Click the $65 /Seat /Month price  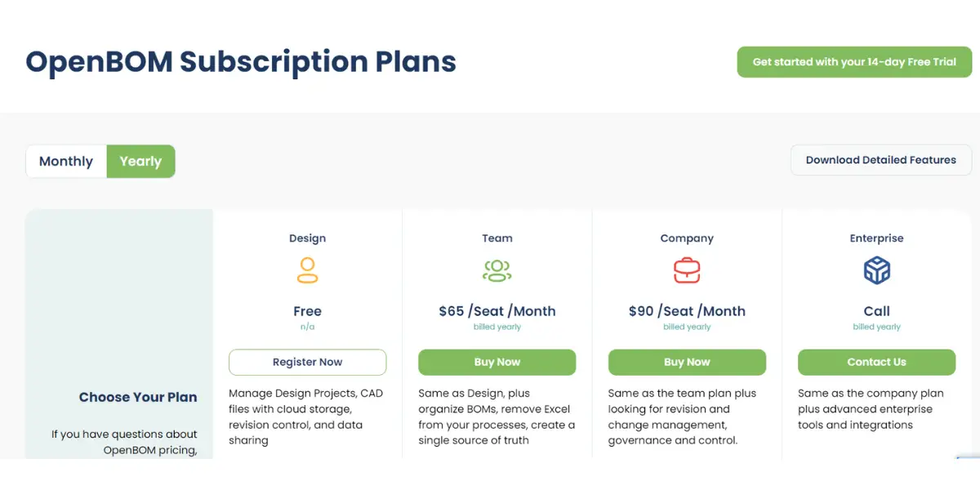click(497, 311)
